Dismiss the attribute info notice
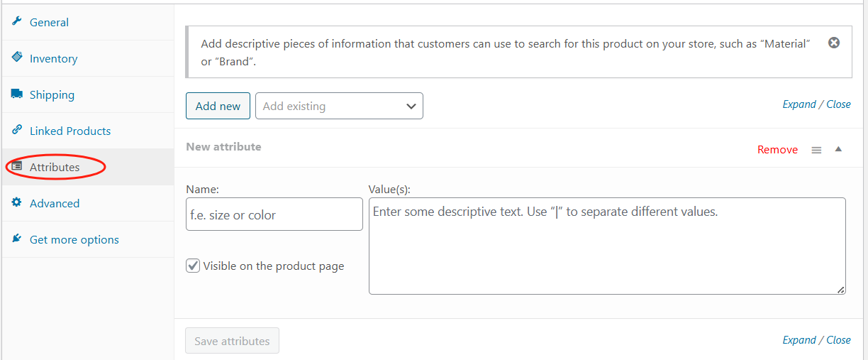The image size is (868, 360). [834, 43]
